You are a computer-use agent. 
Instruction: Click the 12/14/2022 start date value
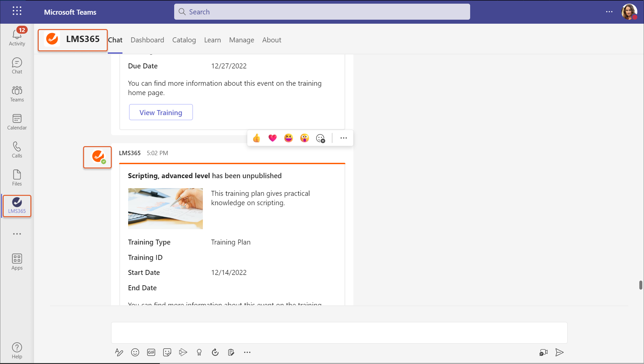click(229, 273)
